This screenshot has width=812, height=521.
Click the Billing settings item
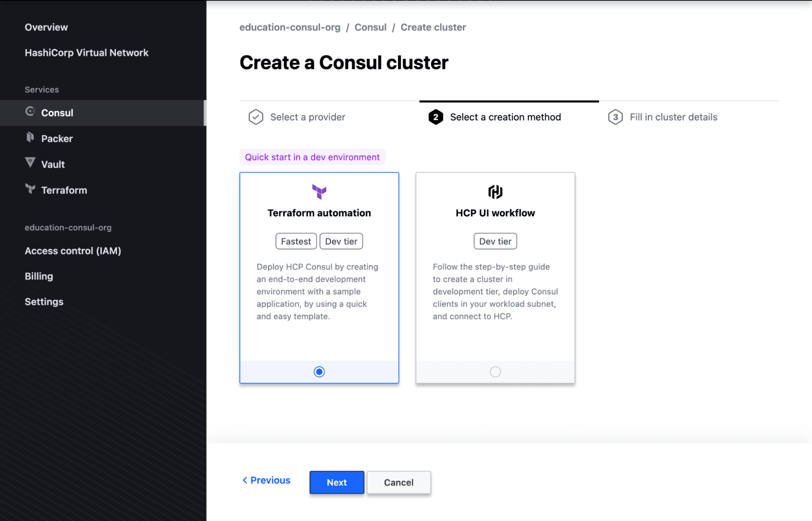pyautogui.click(x=39, y=276)
